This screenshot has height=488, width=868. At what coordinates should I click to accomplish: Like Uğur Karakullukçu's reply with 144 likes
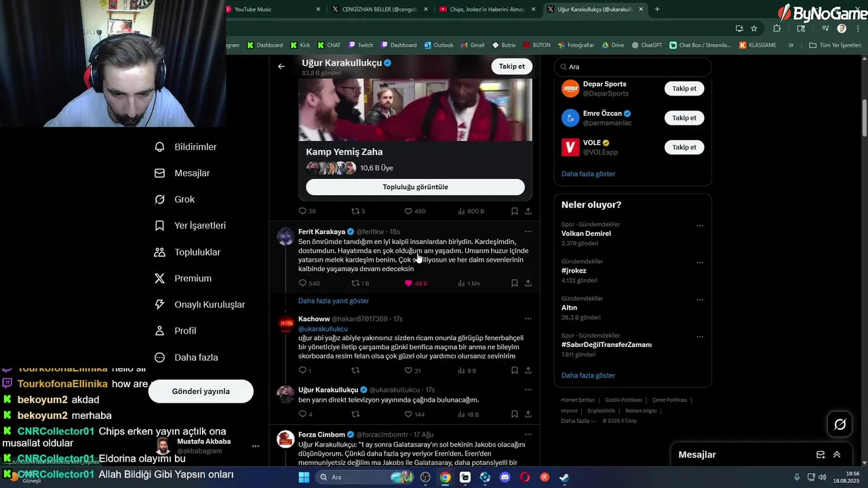414,414
